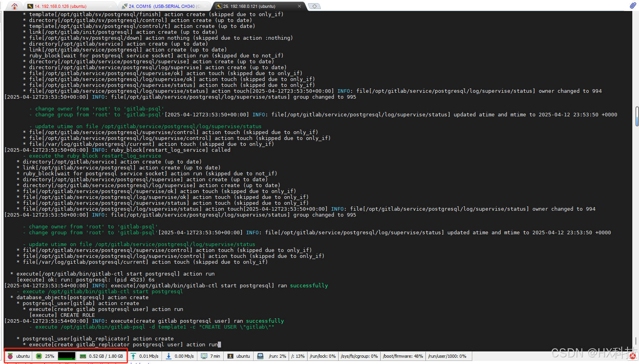The image size is (639, 364).
Task: Click the black CPU usage graph
Action: (x=66, y=356)
